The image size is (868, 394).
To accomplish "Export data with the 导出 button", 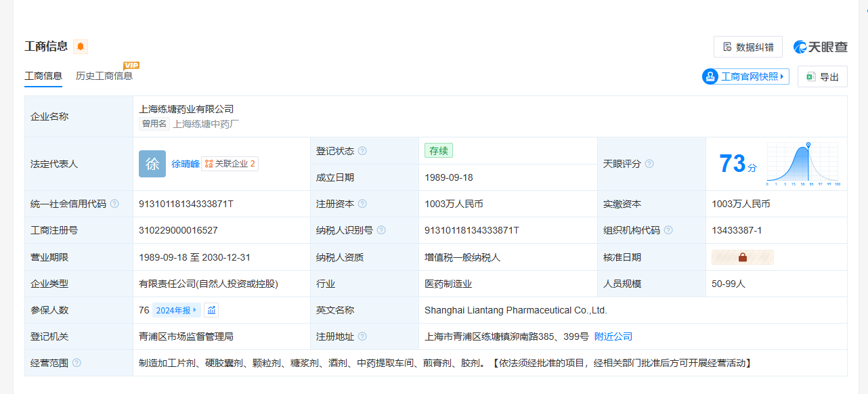I will click(x=822, y=77).
